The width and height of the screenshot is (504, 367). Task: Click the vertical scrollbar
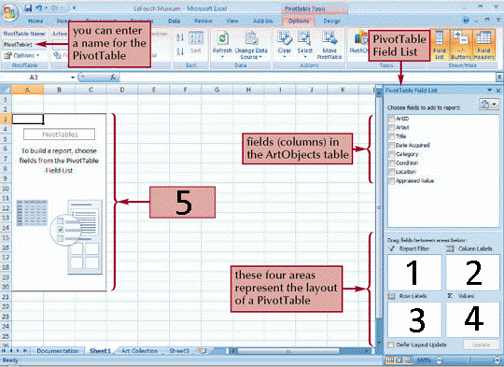(x=379, y=207)
